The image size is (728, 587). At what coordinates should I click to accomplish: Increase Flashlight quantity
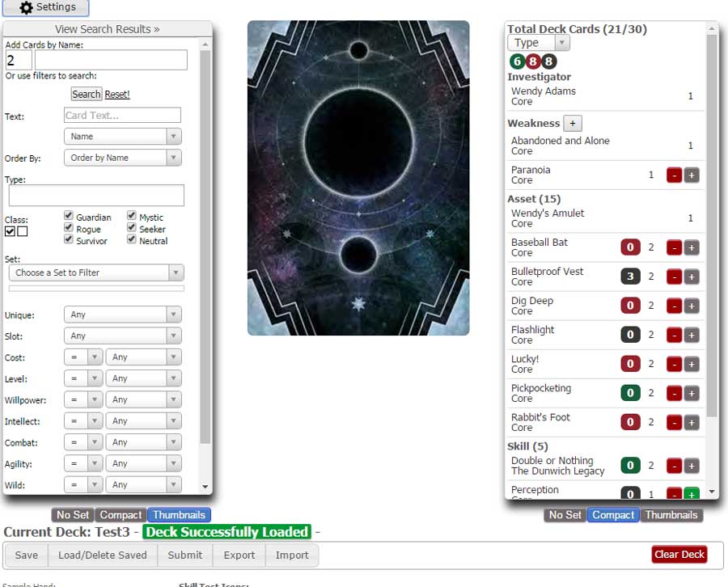pyautogui.click(x=692, y=335)
